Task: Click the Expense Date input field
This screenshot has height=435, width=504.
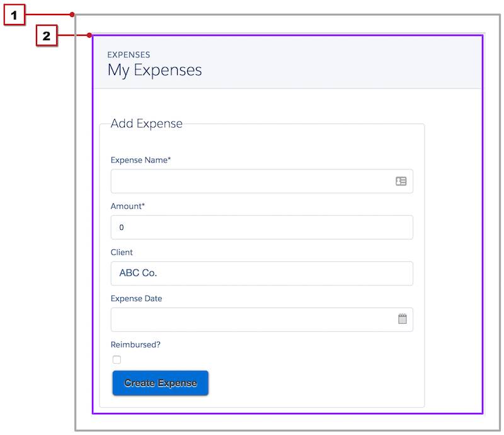Action: [261, 320]
